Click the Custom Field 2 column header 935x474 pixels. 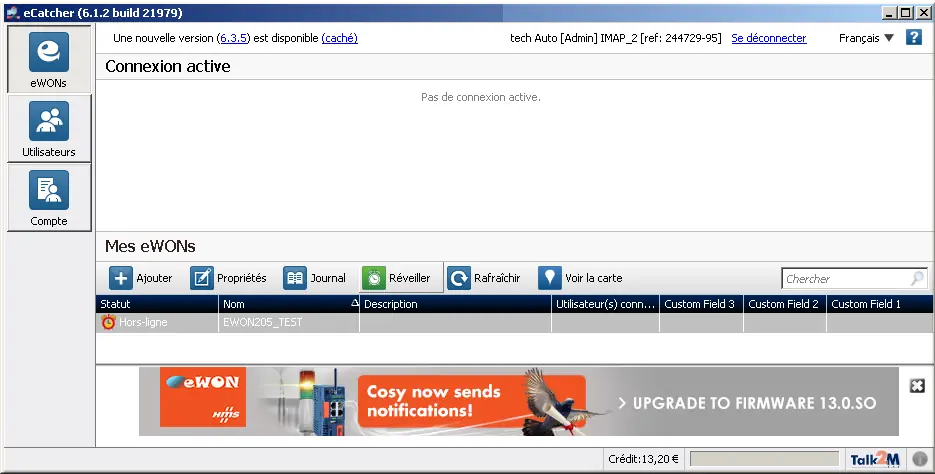pyautogui.click(x=785, y=304)
